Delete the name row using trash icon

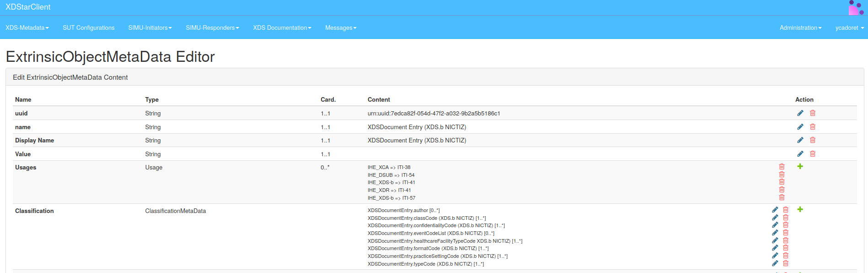pos(813,127)
